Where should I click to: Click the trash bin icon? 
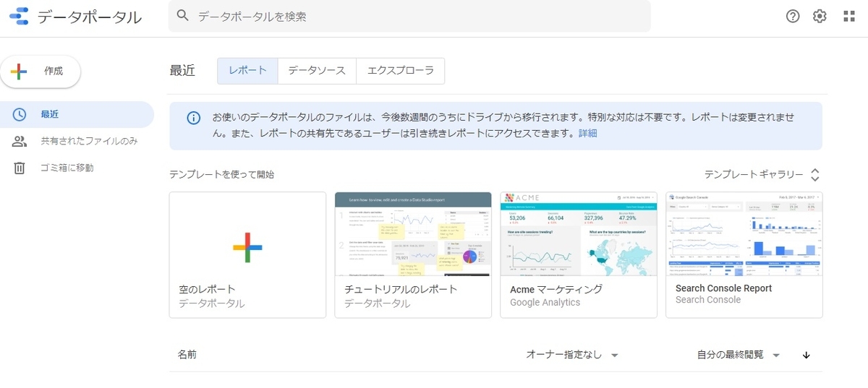(x=20, y=168)
